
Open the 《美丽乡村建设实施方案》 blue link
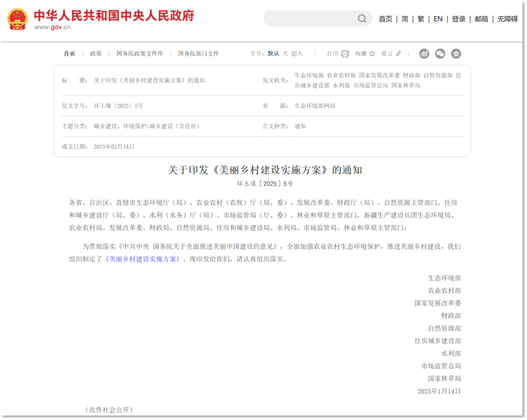143,259
